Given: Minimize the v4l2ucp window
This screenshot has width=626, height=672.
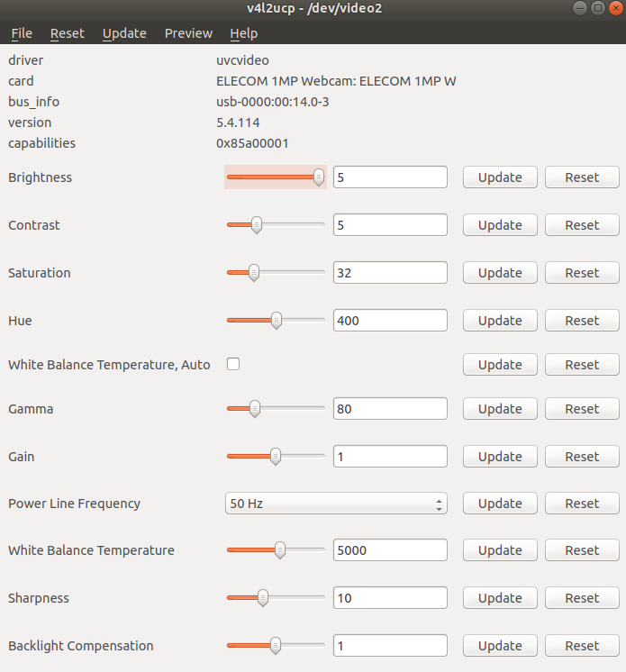Looking at the screenshot, I should (x=580, y=8).
